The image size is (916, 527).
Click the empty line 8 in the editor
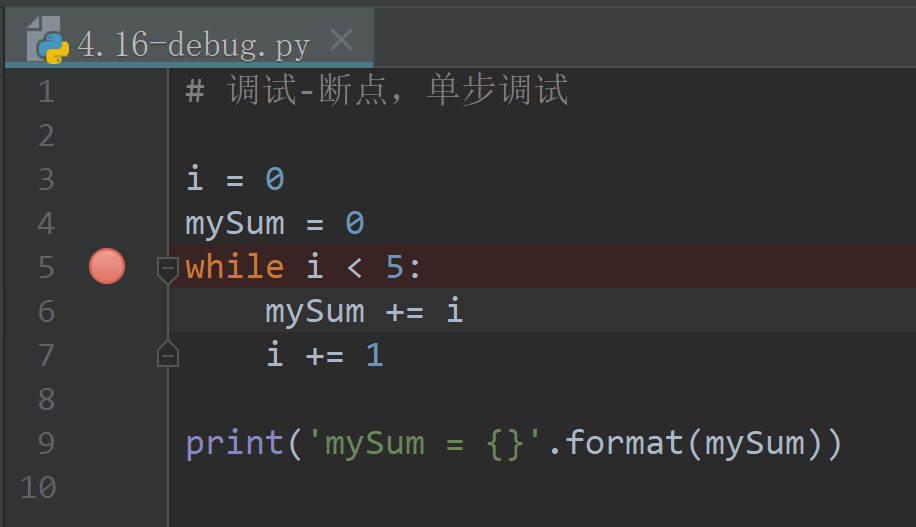500,399
